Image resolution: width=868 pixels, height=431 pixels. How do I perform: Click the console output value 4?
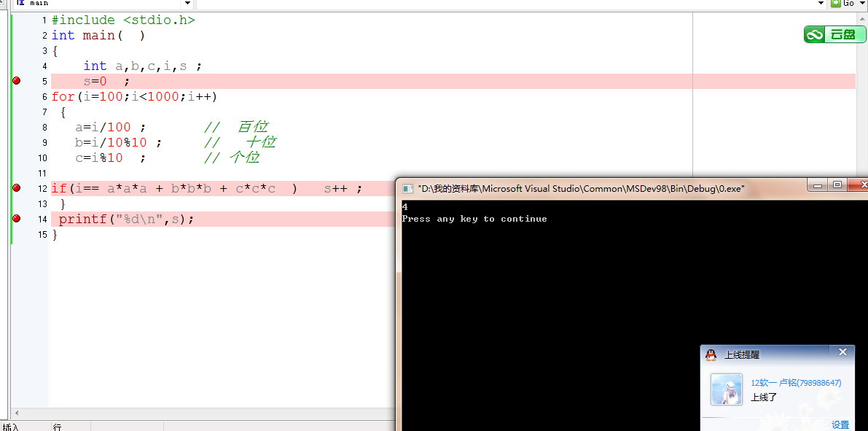(404, 207)
